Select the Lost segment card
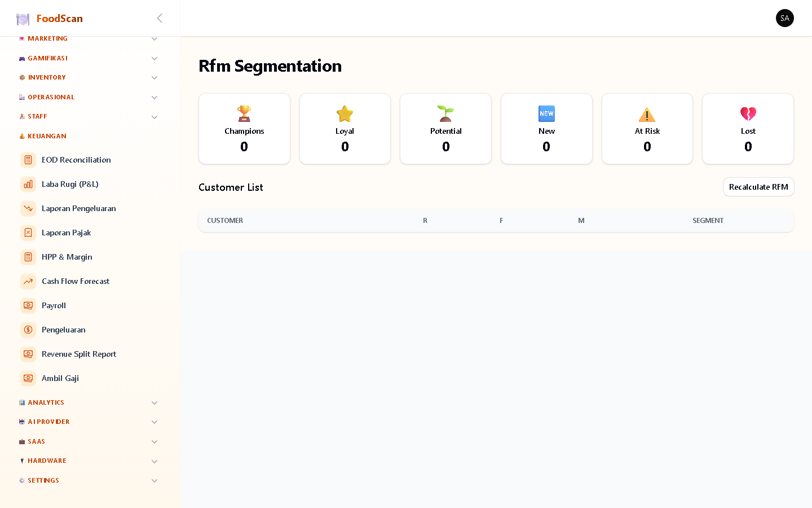The image size is (812, 508). [x=748, y=129]
